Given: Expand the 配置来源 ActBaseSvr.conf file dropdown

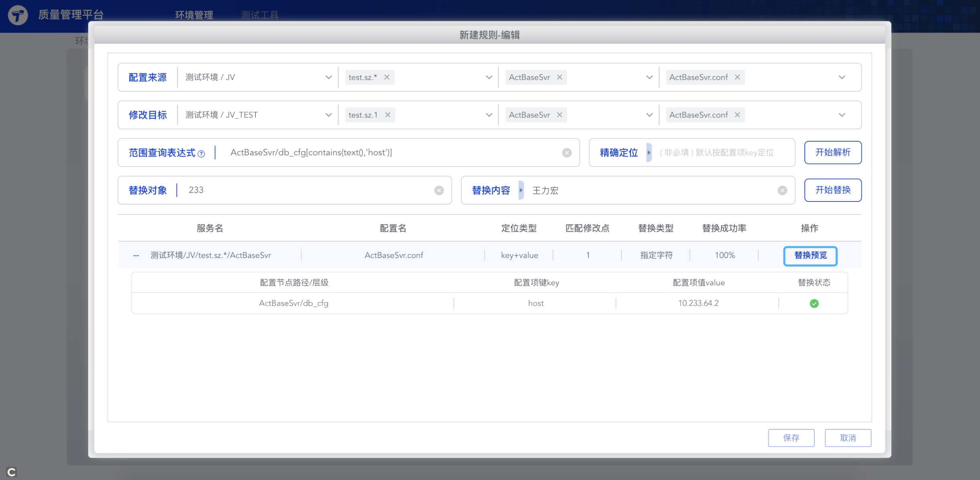Looking at the screenshot, I should click(842, 77).
